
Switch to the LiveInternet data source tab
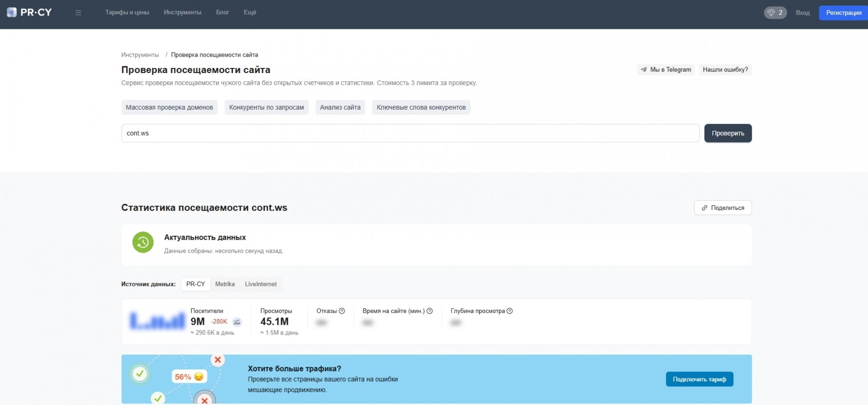[261, 284]
